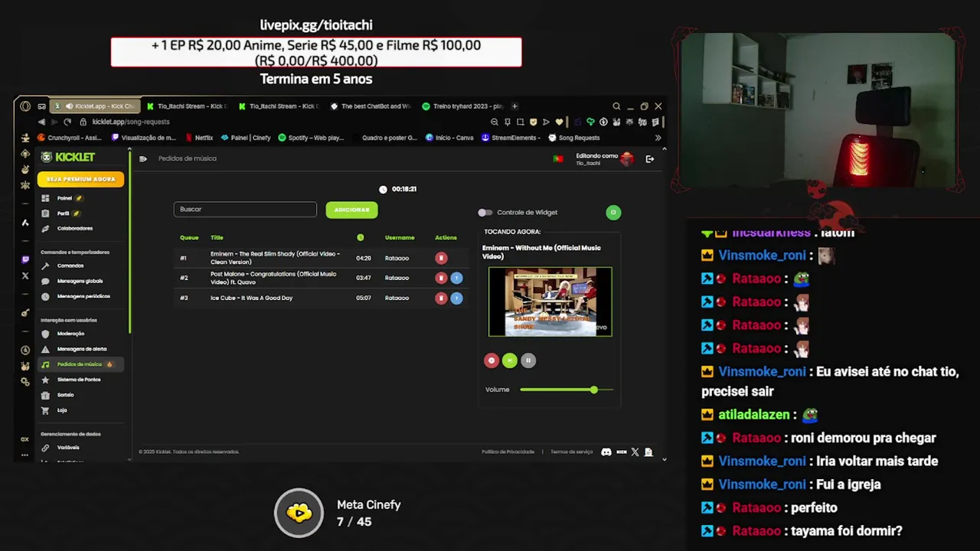Open the Kick link in the footer
Screen dimensions: 980x551
[622, 452]
